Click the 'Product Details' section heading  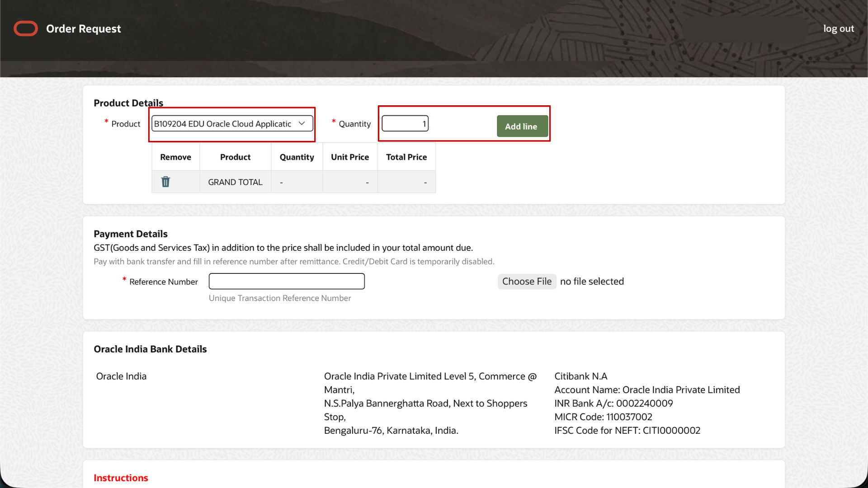(128, 103)
